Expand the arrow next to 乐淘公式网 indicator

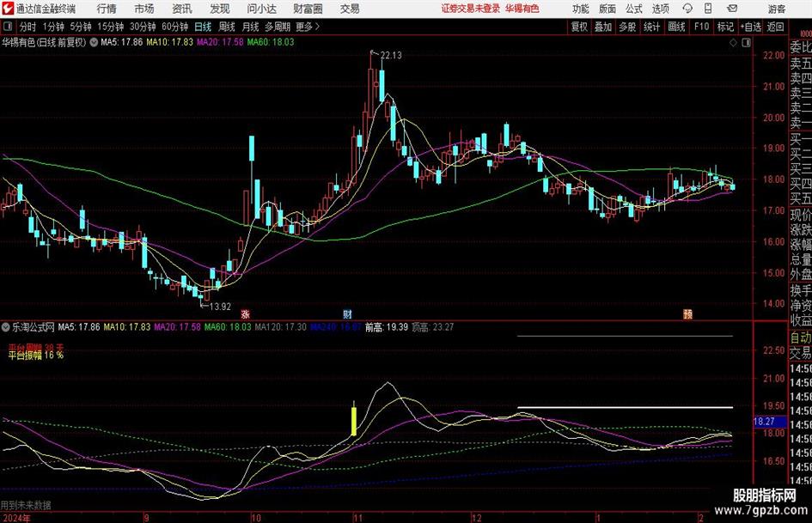pos(6,327)
